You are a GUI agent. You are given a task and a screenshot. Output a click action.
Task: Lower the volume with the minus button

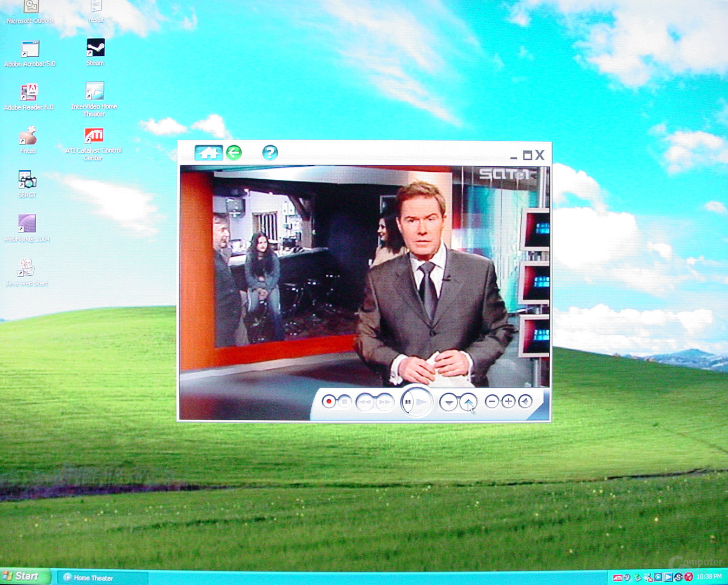[491, 401]
